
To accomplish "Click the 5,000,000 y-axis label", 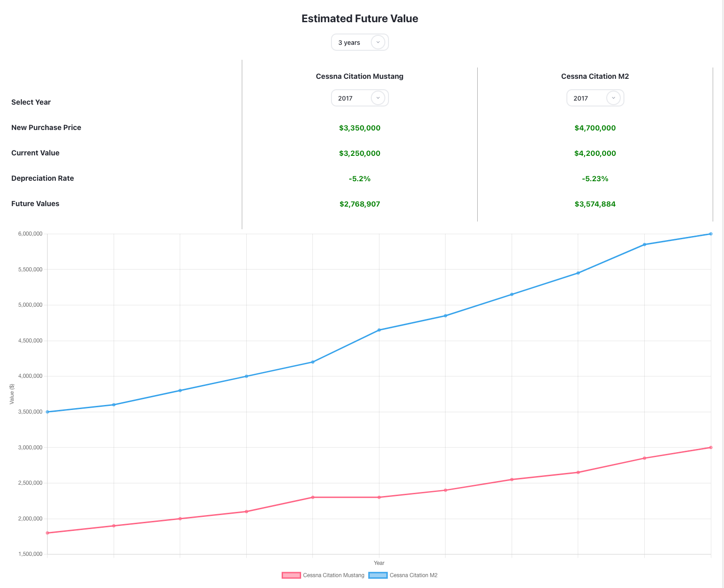I will point(30,305).
